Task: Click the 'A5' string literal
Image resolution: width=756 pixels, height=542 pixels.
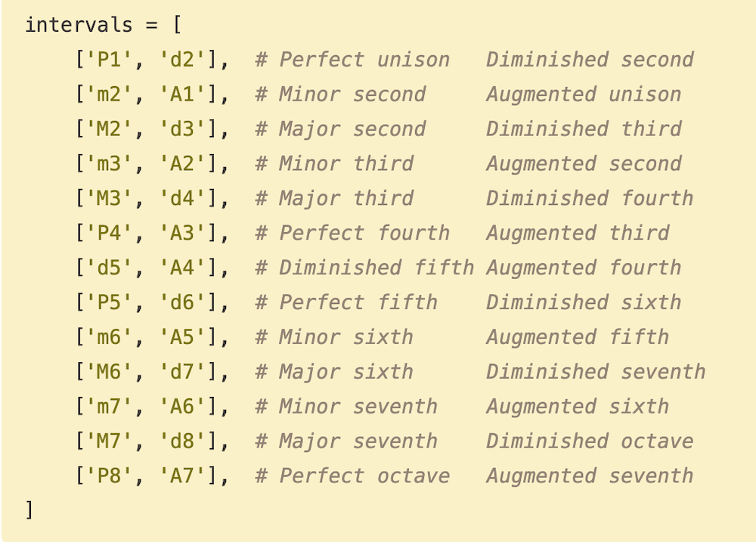Action: pyautogui.click(x=182, y=337)
